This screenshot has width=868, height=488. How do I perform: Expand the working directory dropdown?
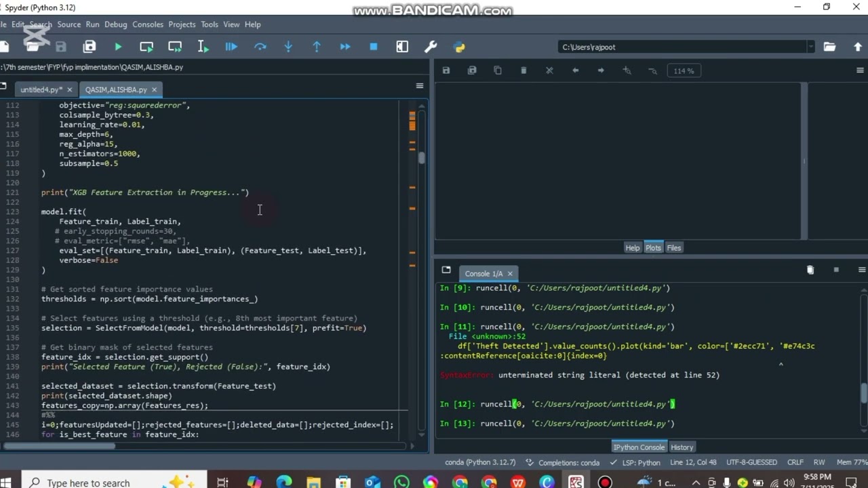[x=810, y=47]
